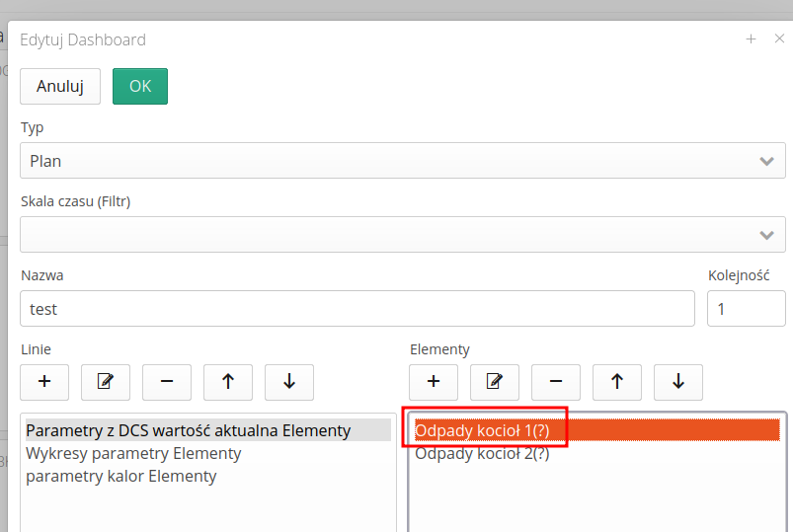Image resolution: width=793 pixels, height=532 pixels.
Task: Move selected line up in Linie
Action: (x=228, y=381)
